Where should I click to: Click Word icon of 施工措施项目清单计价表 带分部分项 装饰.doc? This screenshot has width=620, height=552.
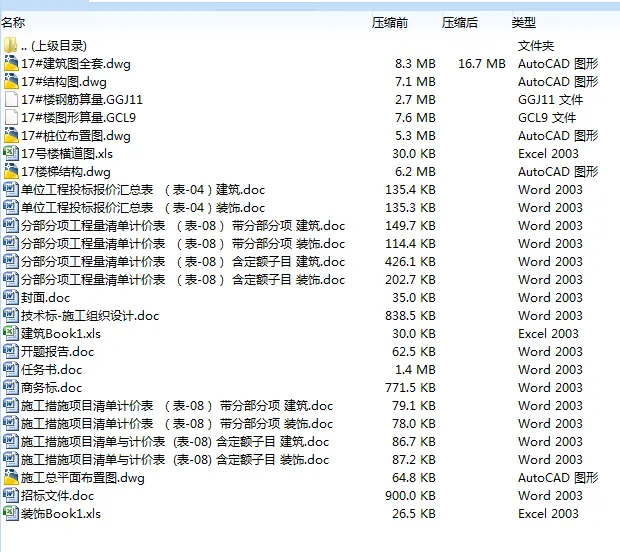(11, 423)
